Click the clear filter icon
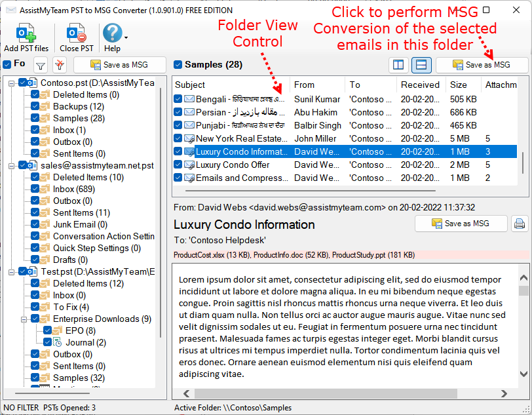Screen dimensions: 532x415 coord(60,65)
